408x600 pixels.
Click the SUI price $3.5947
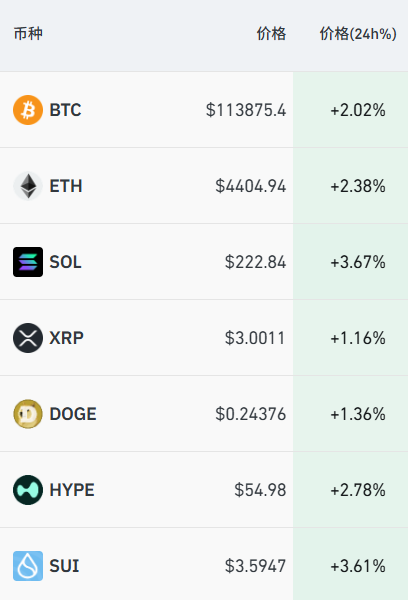(x=255, y=566)
